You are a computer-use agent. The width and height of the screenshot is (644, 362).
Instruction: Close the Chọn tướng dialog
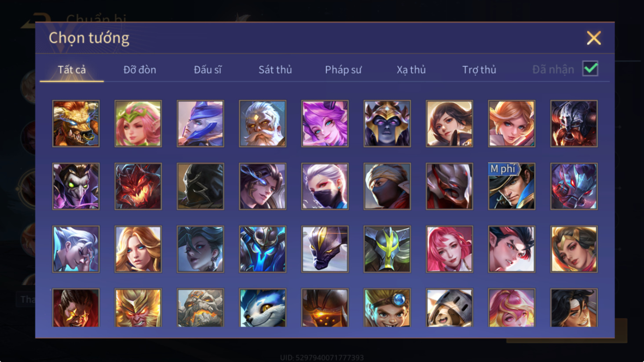coord(593,38)
